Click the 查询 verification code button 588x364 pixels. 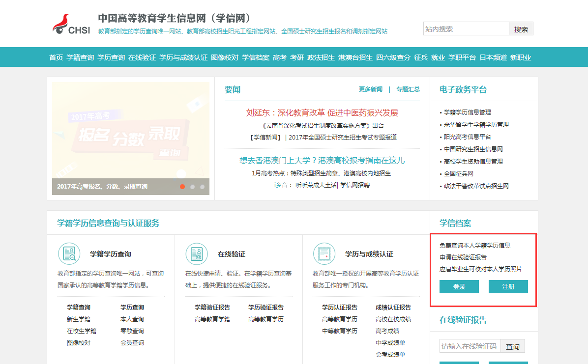(513, 346)
